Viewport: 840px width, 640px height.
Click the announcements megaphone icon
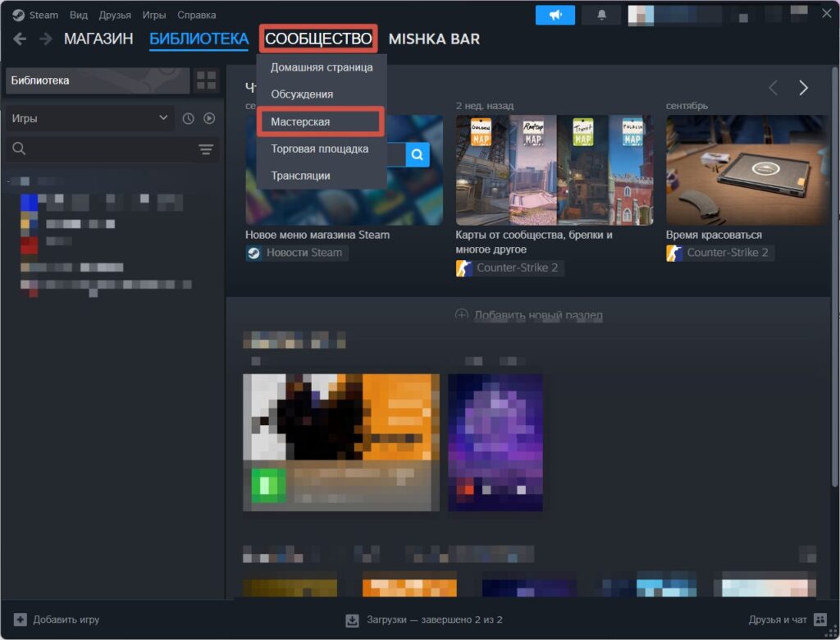click(555, 15)
